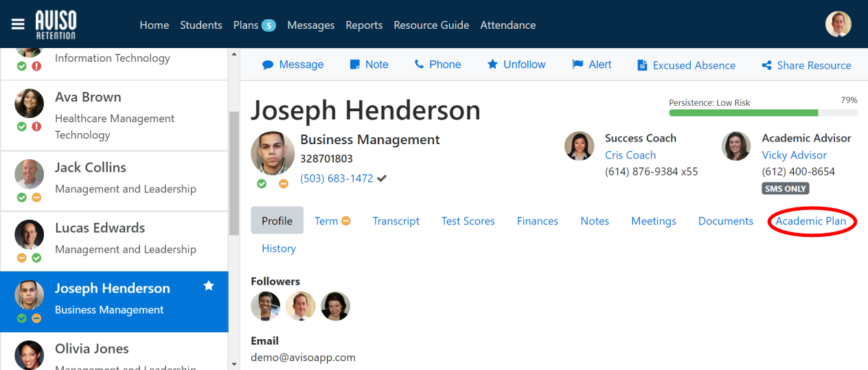Click the Academic Advisor photo
The height and width of the screenshot is (370, 868).
pyautogui.click(x=736, y=146)
